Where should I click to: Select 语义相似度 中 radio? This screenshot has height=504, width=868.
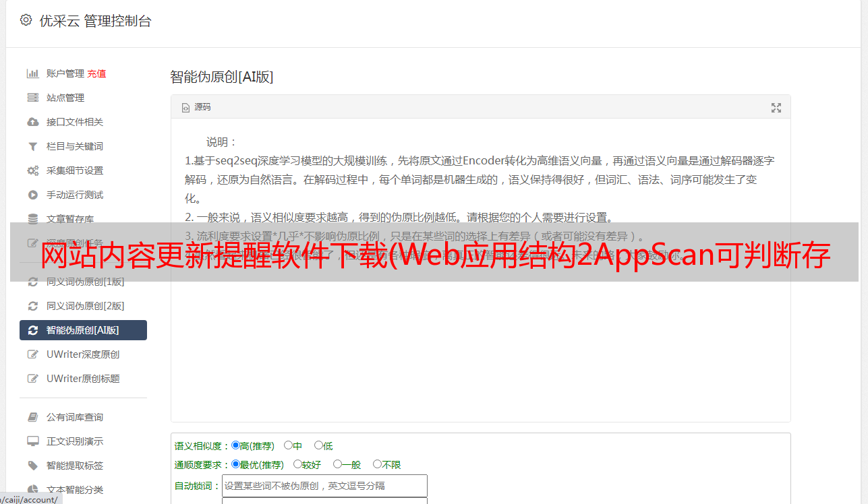(x=288, y=445)
